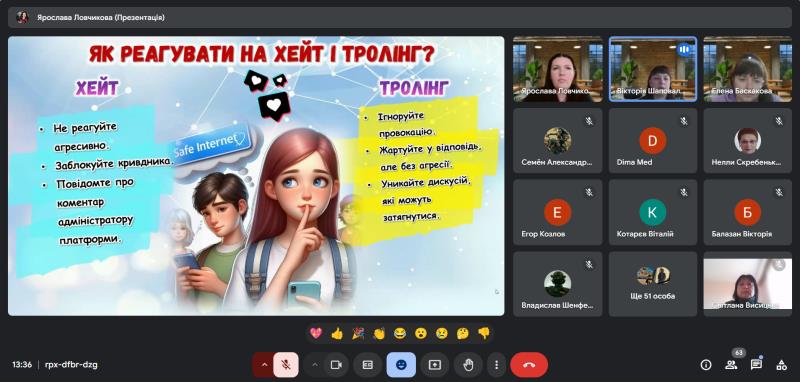Raise hand using hand icon
Image resolution: width=800 pixels, height=382 pixels.
coord(468,365)
